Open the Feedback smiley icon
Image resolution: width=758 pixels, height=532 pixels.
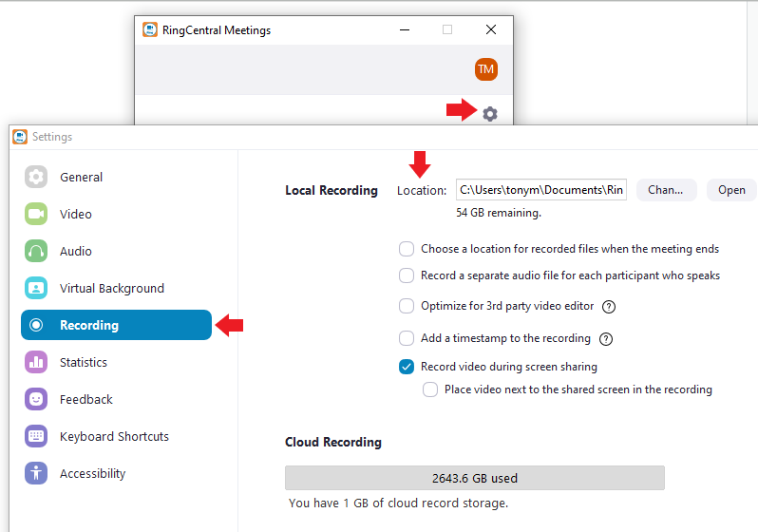coord(36,399)
